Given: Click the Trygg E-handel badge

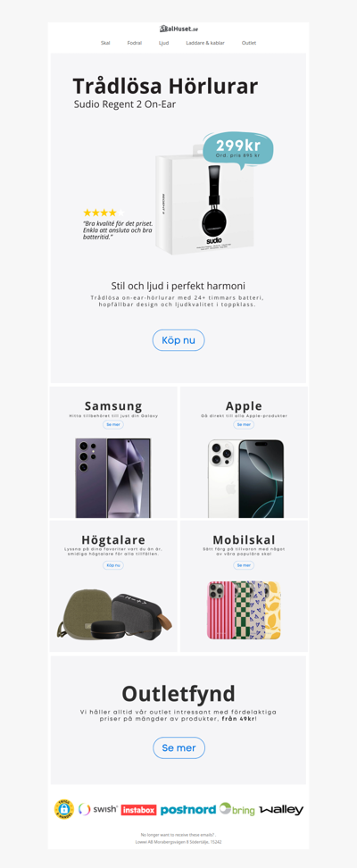Looking at the screenshot, I should [64, 809].
